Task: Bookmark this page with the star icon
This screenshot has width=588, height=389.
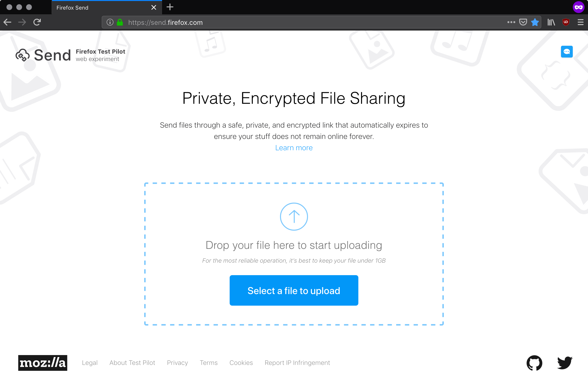Action: [535, 22]
